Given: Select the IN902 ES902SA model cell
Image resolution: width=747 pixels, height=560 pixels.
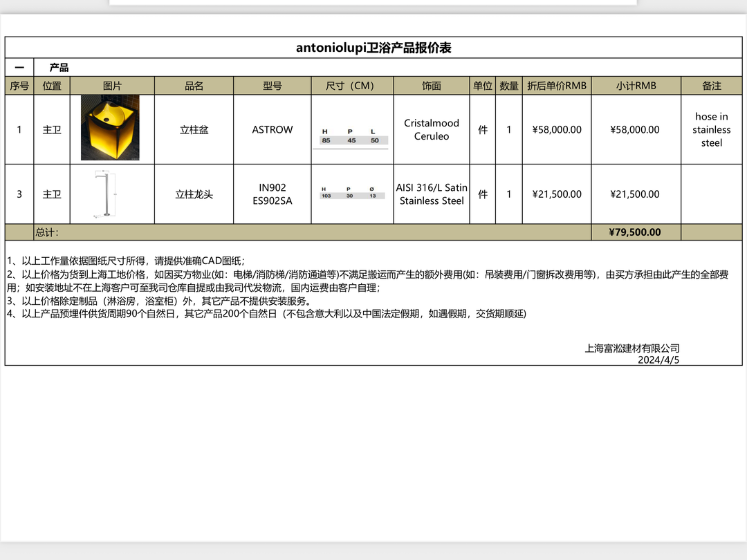Looking at the screenshot, I should click(272, 194).
